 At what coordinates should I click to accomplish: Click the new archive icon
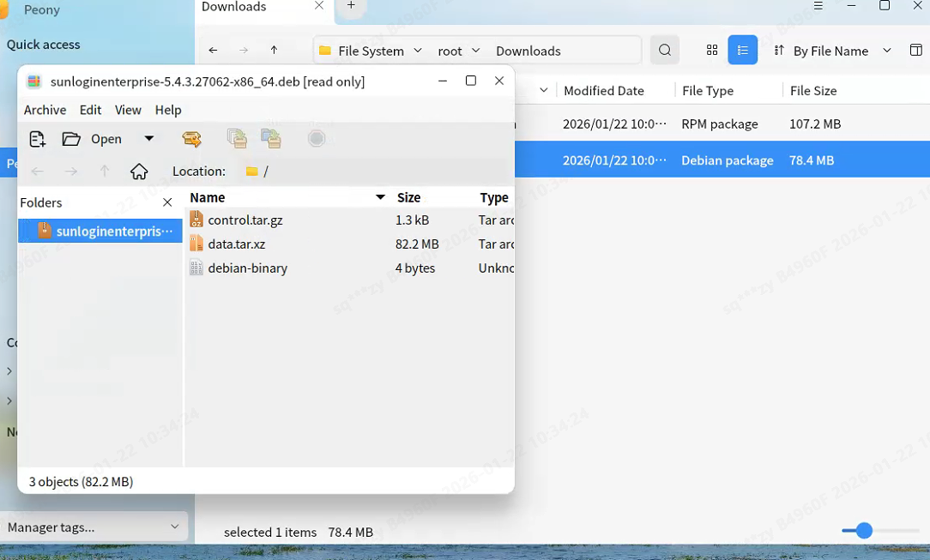(x=37, y=139)
